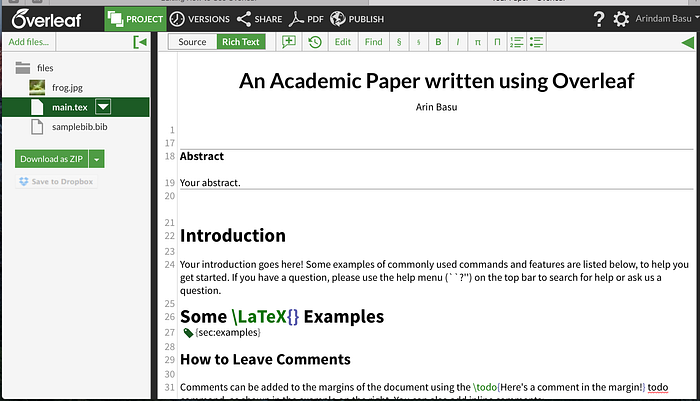Click the document title heading
Viewport: 700px width, 401px height.
[x=436, y=81]
